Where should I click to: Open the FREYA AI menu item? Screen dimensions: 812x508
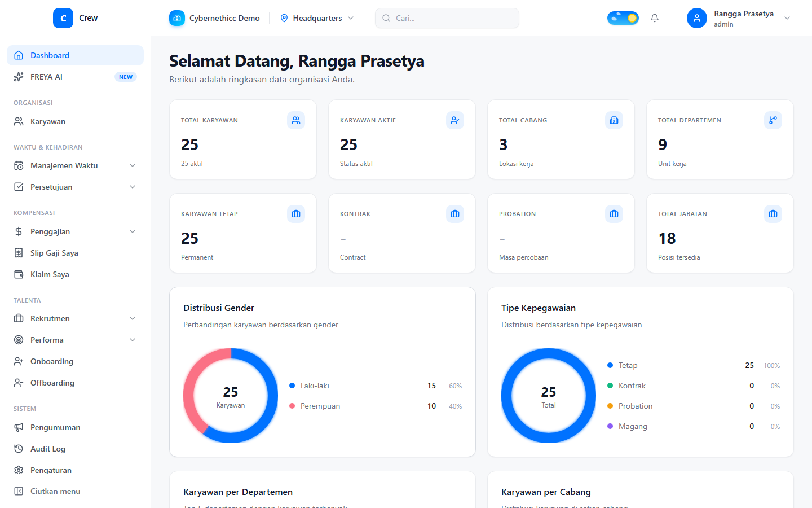76,77
